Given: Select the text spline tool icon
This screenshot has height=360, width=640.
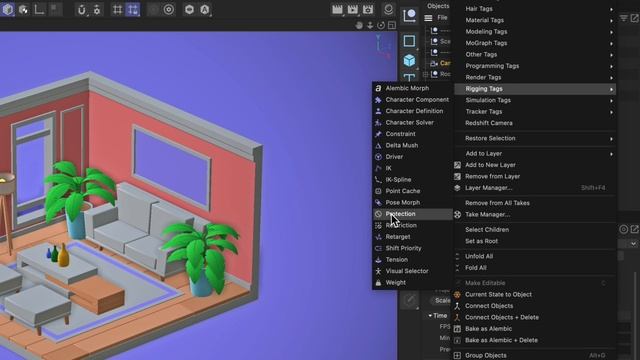Looking at the screenshot, I should click(x=409, y=78).
